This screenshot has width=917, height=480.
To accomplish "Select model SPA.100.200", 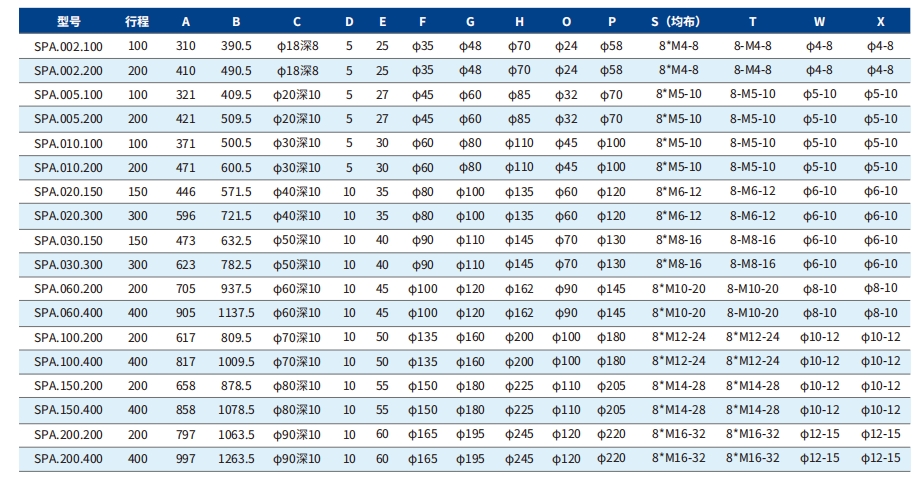I will click(x=68, y=337).
